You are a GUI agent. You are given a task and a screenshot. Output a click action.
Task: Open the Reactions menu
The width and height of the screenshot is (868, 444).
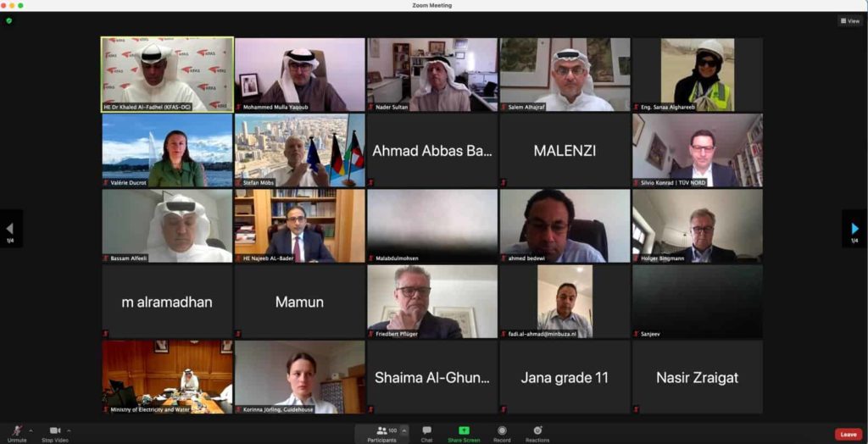click(x=537, y=430)
